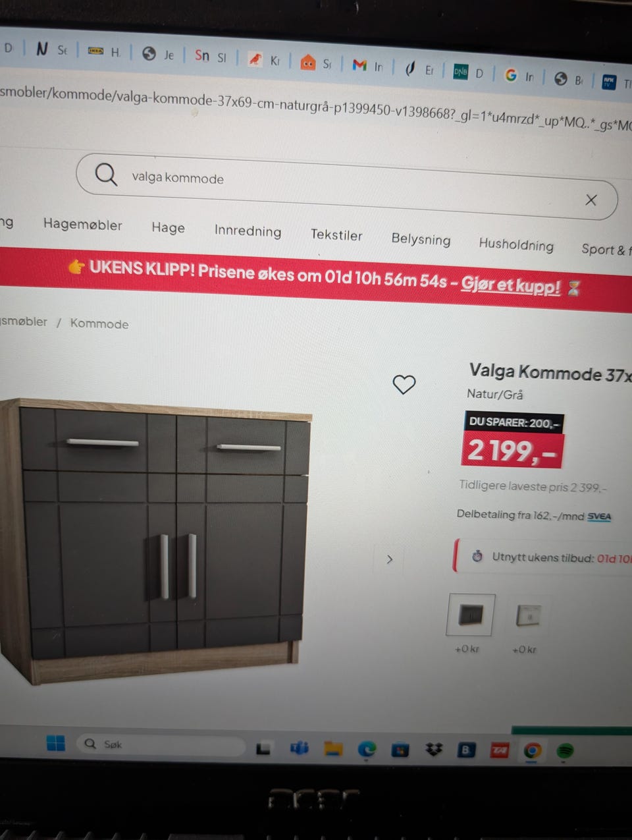The image size is (632, 840).
Task: Show next product image with arrow
Action: click(x=390, y=559)
